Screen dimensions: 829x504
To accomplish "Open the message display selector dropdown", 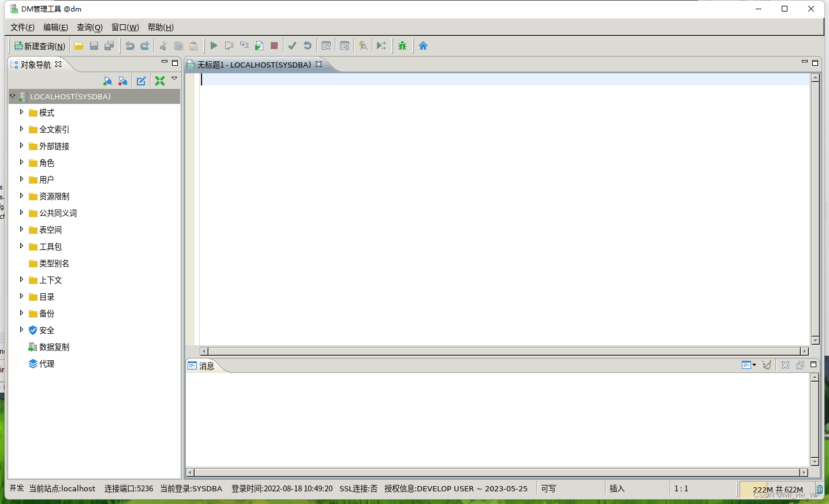I will (x=749, y=365).
